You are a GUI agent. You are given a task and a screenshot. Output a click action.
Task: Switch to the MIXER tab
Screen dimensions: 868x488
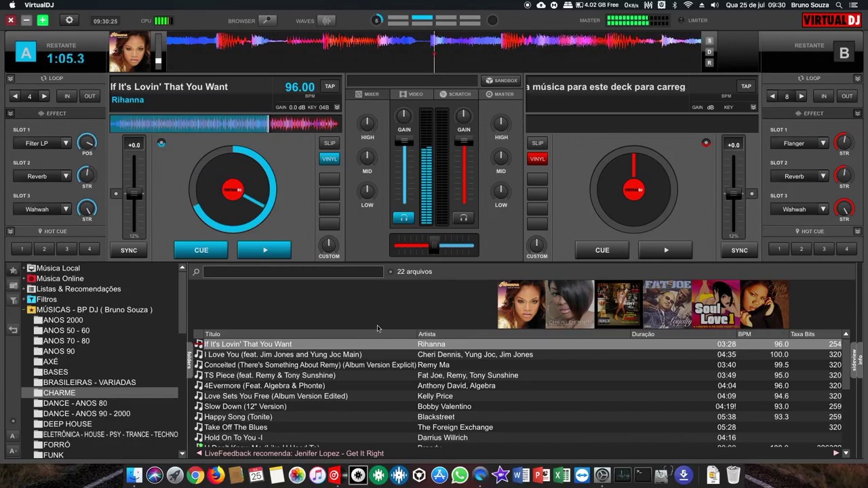[367, 94]
